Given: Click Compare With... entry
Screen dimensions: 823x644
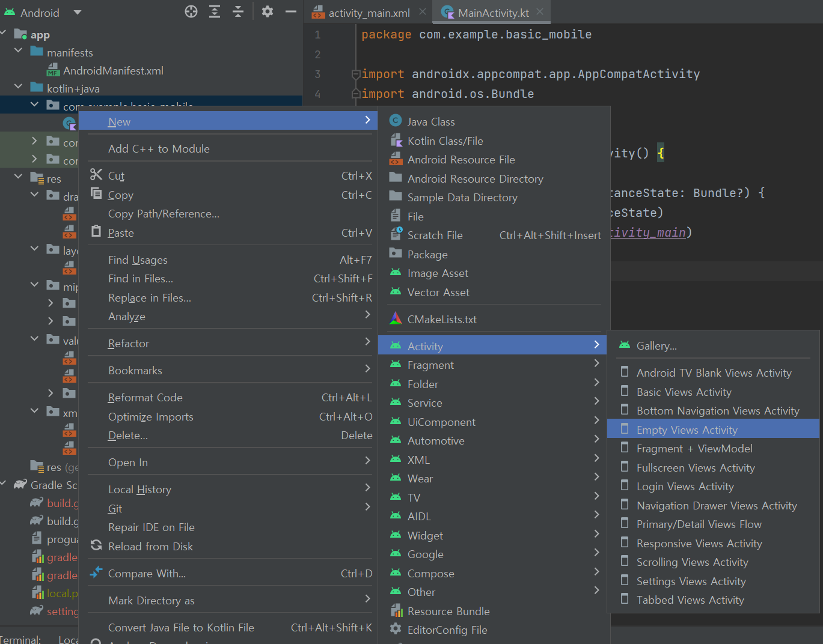Looking at the screenshot, I should pos(228,573).
